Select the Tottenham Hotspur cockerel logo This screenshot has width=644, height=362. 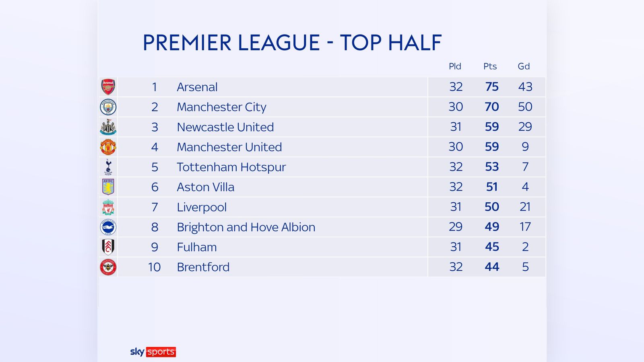click(108, 167)
